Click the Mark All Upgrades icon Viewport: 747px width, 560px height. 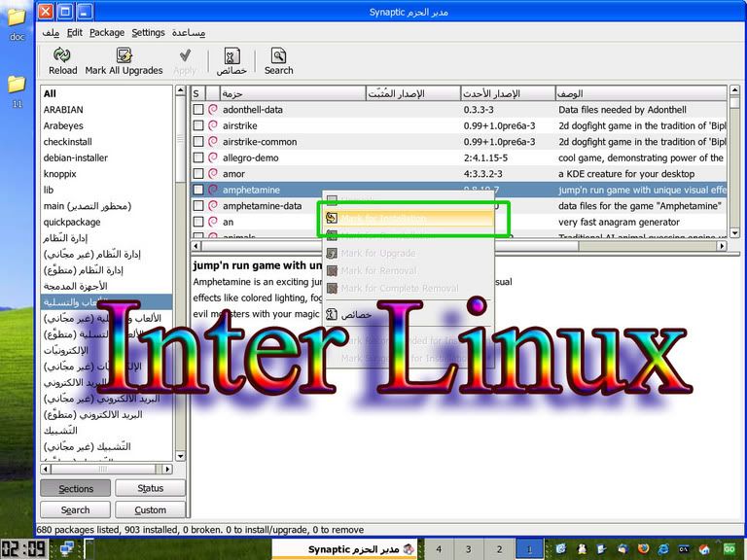(x=124, y=55)
